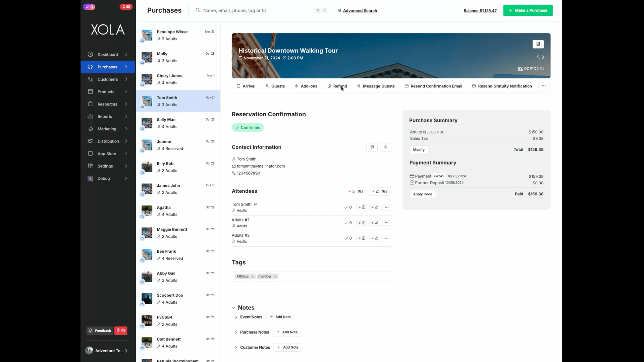Open more actions ellipsis in action bar
This screenshot has width=644, height=362.
pos(544,86)
